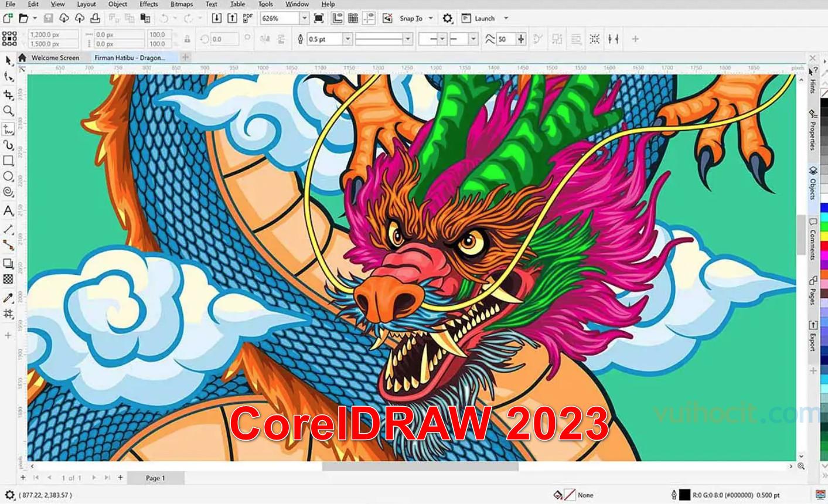This screenshot has width=828, height=504.
Task: Click the rotation angle field
Action: (224, 39)
